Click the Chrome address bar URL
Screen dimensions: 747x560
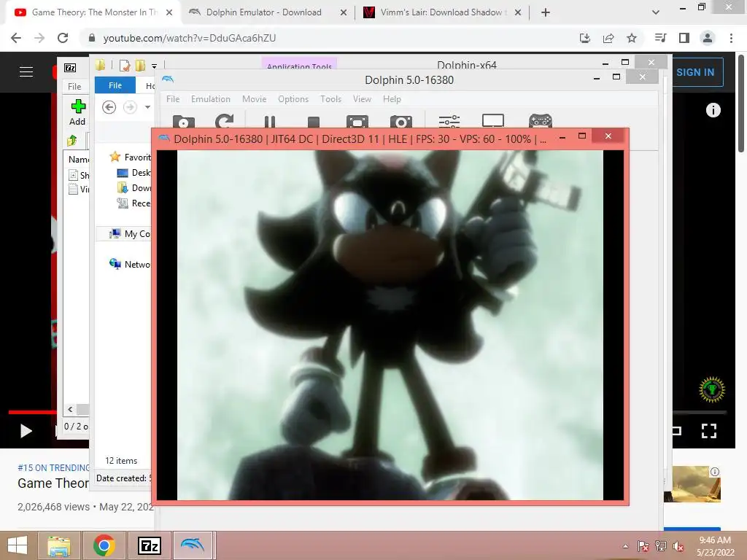(x=190, y=38)
